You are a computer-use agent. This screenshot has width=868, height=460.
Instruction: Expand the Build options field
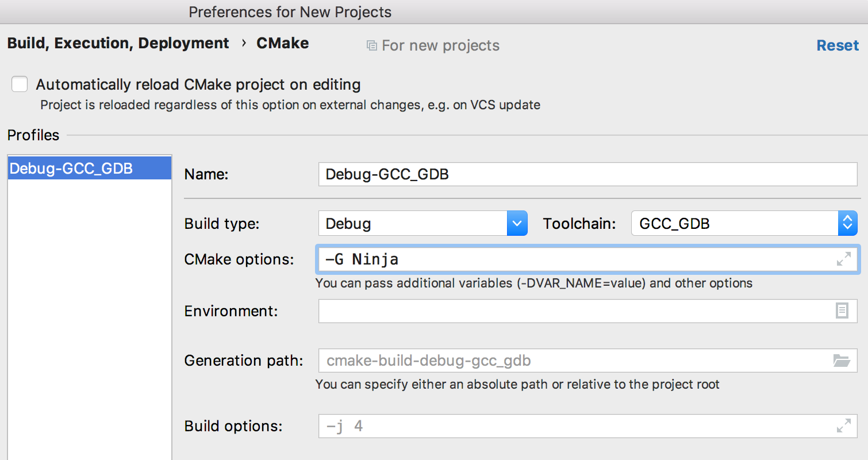click(843, 426)
